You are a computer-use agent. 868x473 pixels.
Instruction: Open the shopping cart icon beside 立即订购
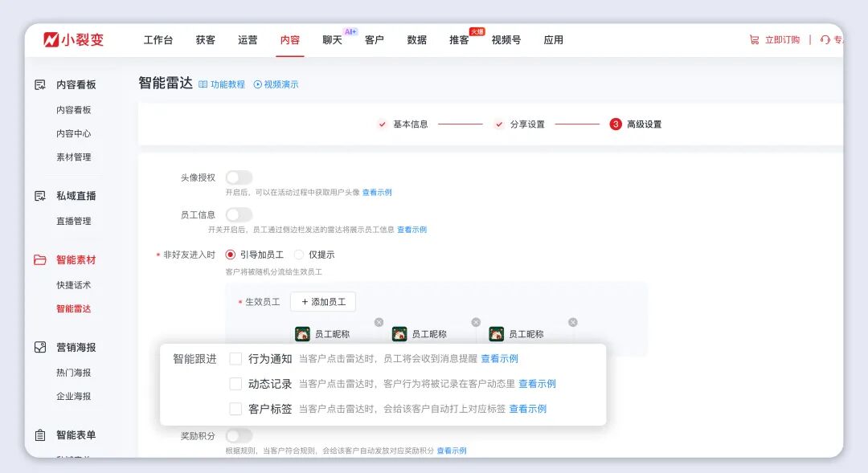[752, 39]
